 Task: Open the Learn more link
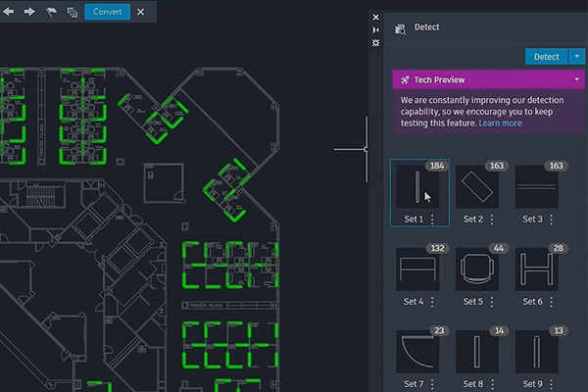coord(500,123)
